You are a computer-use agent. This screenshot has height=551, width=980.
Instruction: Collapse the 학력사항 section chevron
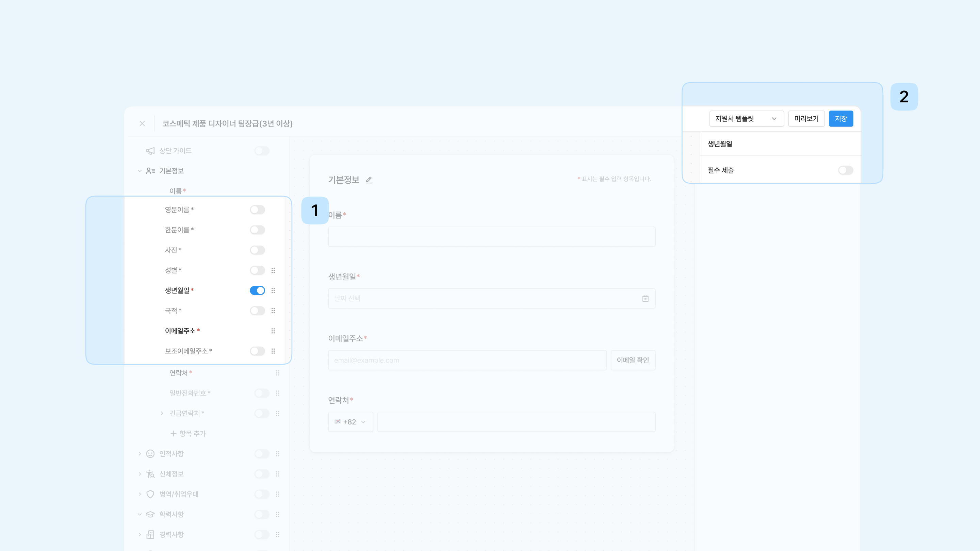(140, 514)
